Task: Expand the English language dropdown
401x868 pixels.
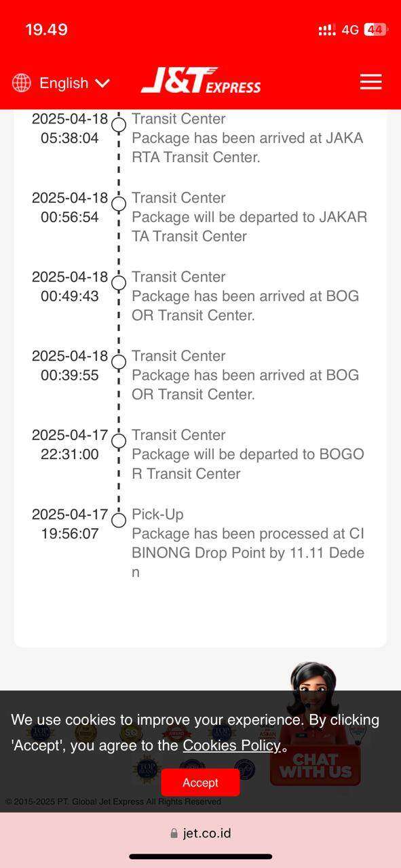Action: [x=61, y=83]
